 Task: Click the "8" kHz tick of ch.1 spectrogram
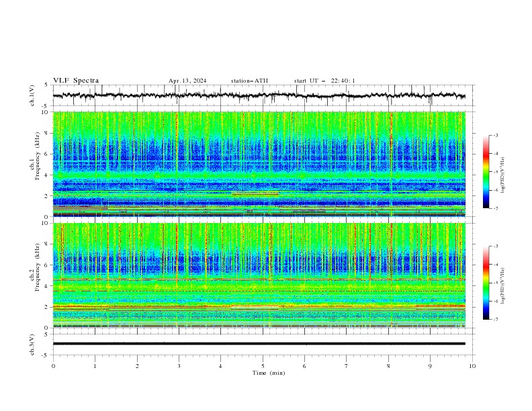click(46, 133)
